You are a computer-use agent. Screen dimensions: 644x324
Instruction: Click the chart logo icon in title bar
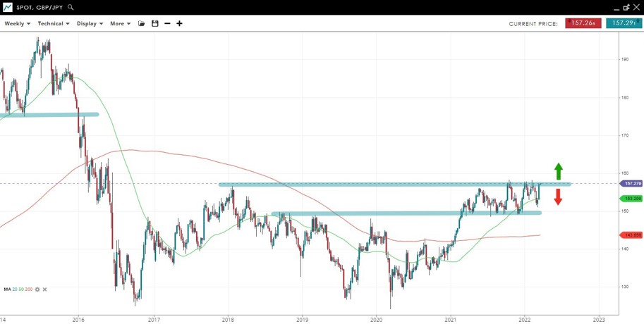tap(8, 7)
